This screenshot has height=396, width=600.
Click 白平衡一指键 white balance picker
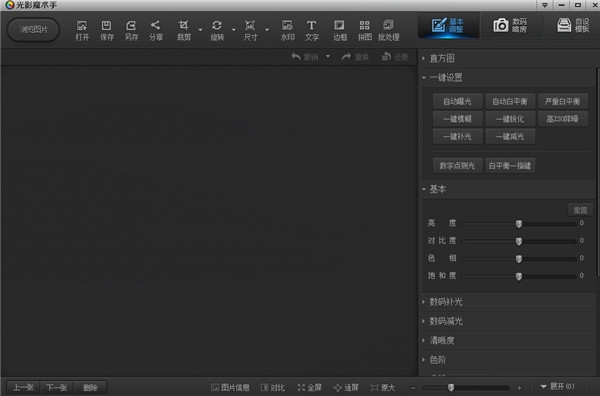(x=510, y=166)
